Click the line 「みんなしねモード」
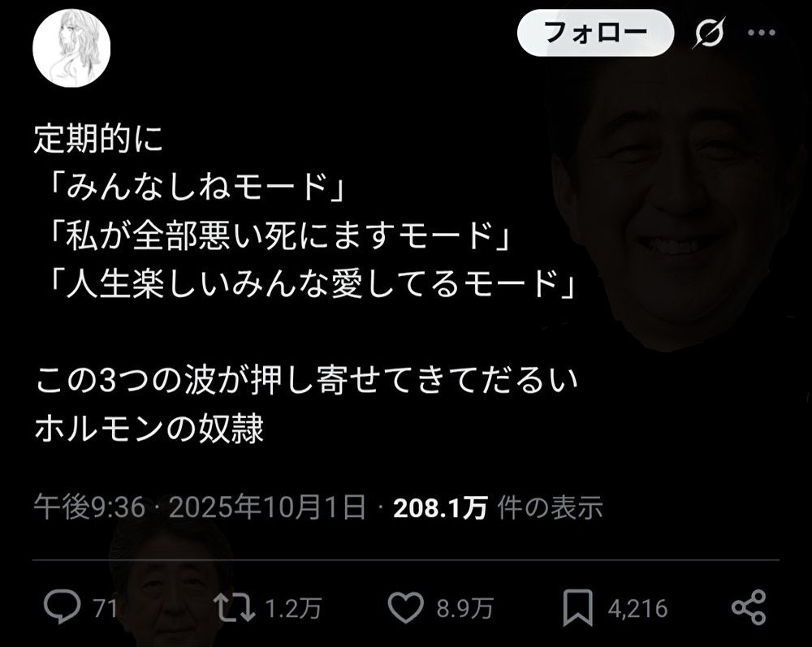The image size is (812, 647). [196, 186]
